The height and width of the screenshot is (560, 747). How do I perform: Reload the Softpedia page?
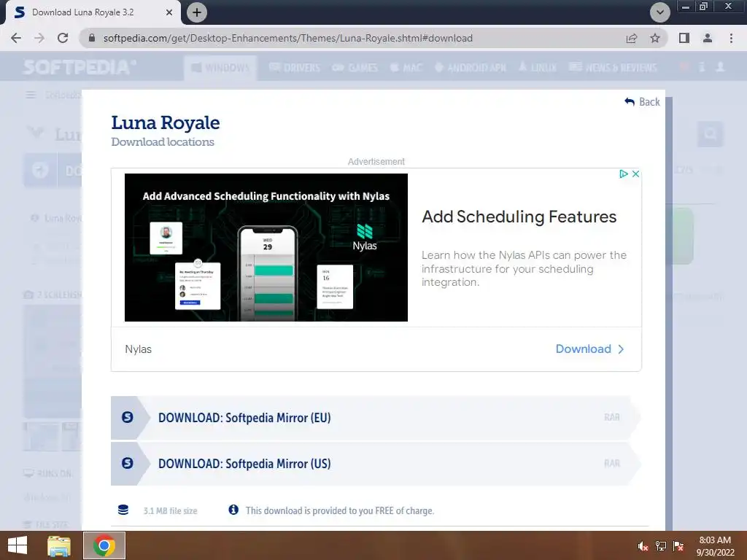[63, 38]
